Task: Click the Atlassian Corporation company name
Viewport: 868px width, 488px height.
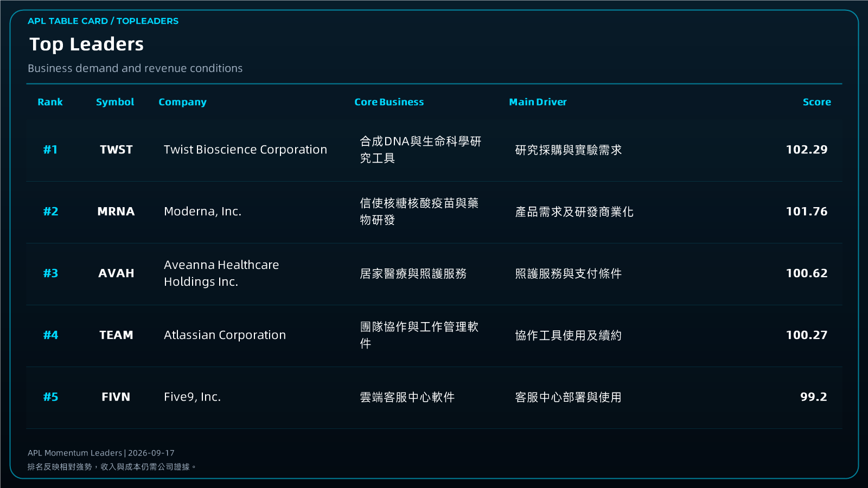Action: [x=225, y=335]
